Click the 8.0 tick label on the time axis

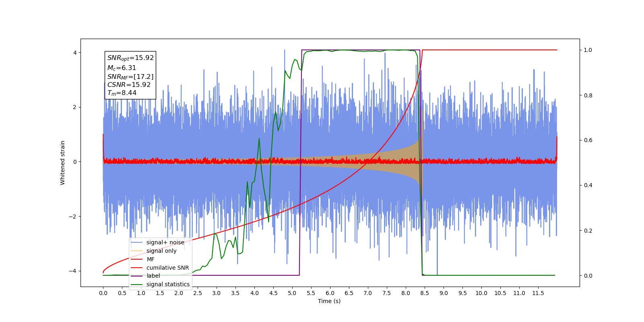(x=406, y=293)
